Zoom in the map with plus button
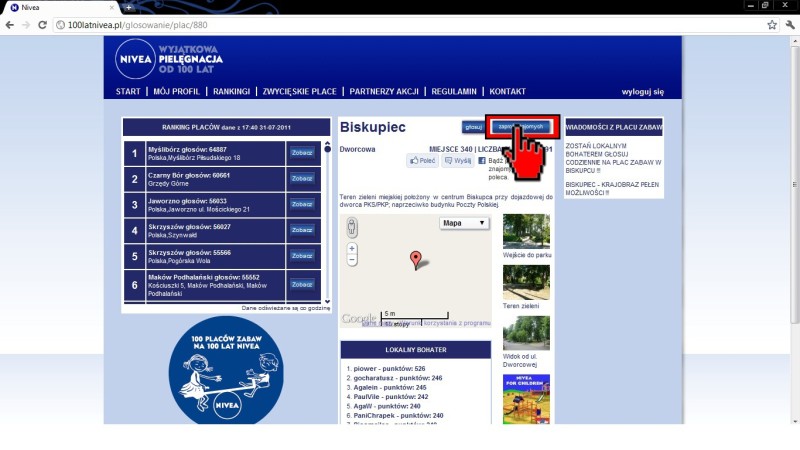The image size is (800, 450). click(x=352, y=248)
